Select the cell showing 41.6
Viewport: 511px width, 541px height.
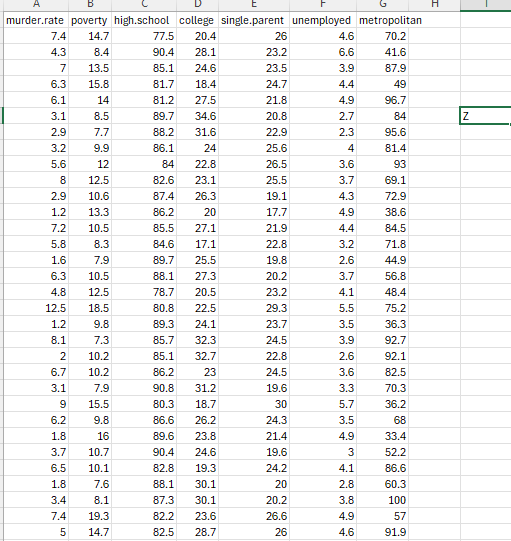point(383,52)
